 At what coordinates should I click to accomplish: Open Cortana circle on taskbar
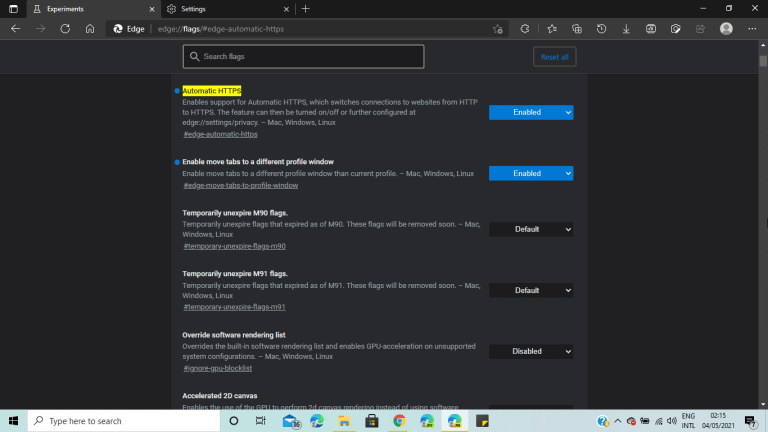pyautogui.click(x=234, y=421)
